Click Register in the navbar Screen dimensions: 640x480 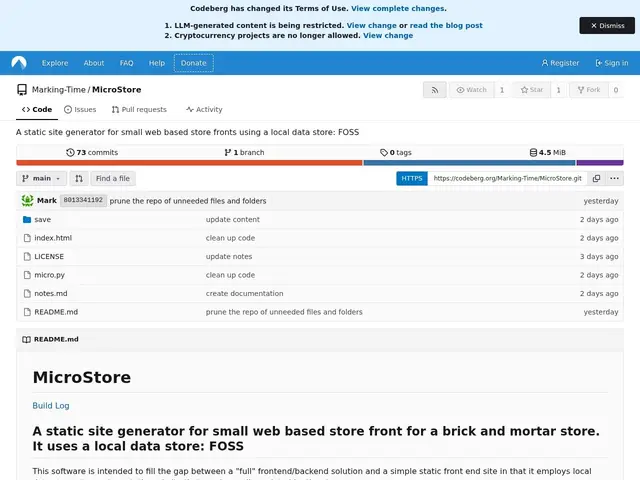[x=560, y=63]
